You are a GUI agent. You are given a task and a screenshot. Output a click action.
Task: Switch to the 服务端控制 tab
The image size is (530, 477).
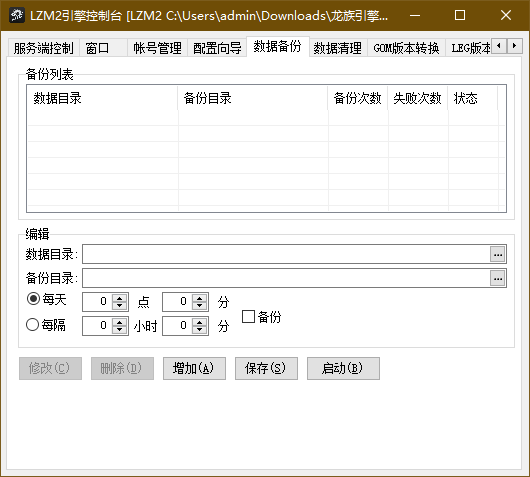(43, 48)
